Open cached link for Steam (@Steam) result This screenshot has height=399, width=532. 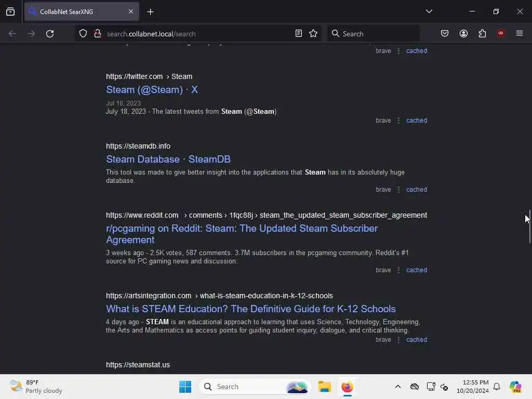[x=417, y=121]
